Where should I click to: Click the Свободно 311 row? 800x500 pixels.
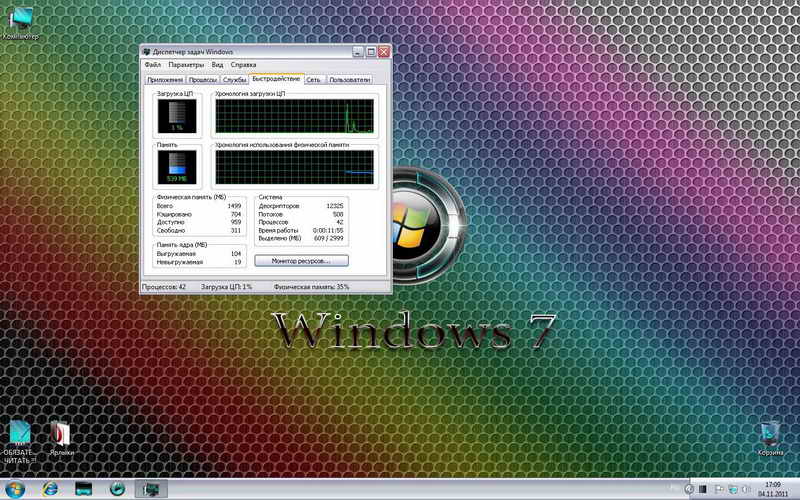[x=199, y=231]
